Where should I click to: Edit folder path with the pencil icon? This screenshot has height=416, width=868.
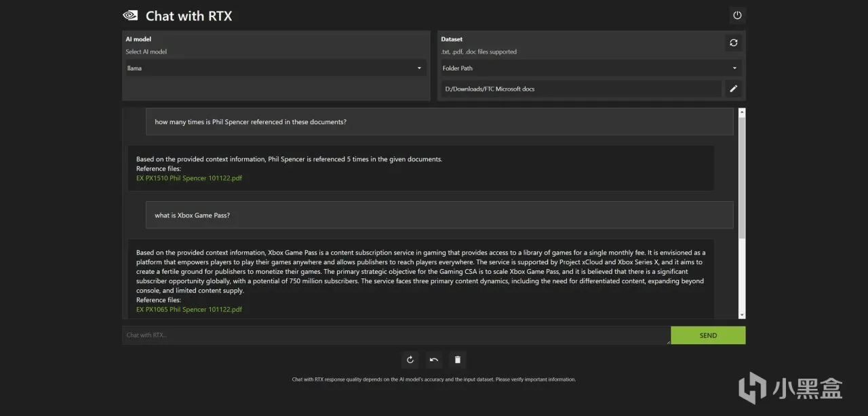[x=733, y=89]
